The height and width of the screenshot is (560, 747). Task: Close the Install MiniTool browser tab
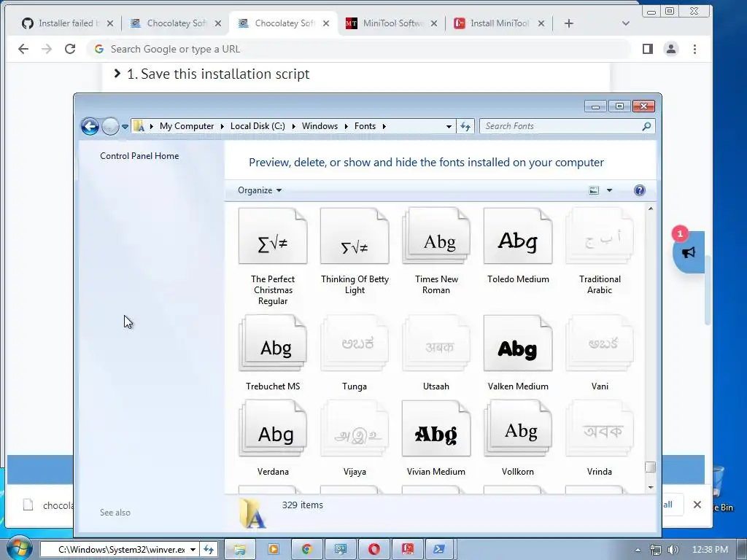click(541, 23)
